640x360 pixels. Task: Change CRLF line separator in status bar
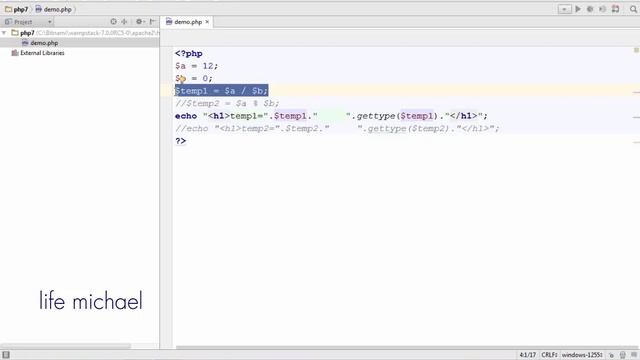click(549, 355)
